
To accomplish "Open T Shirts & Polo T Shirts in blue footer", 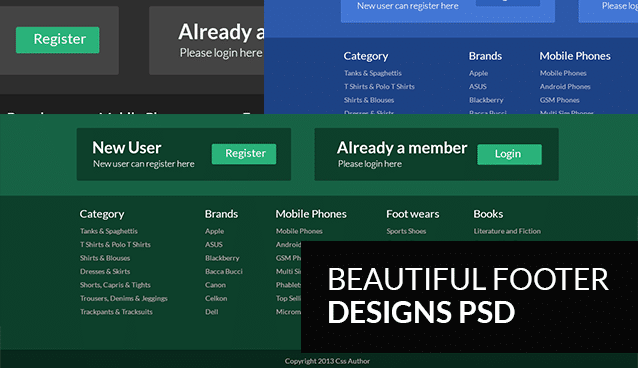I will point(379,86).
